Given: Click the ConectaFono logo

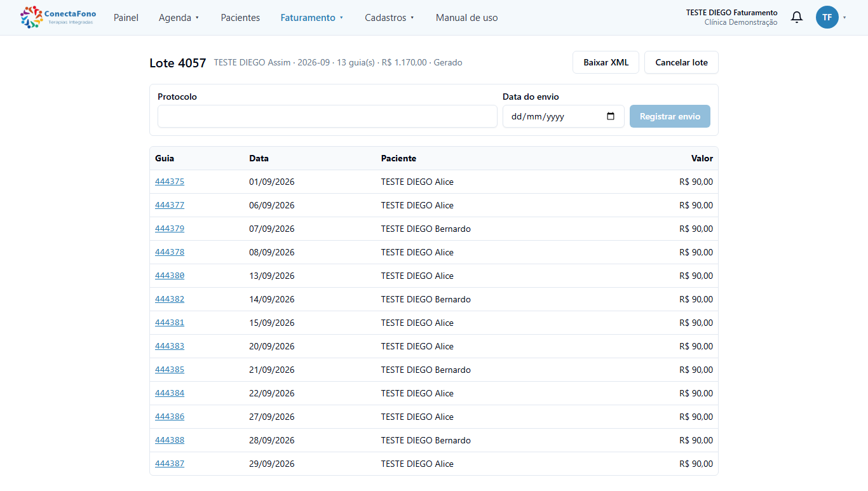Looking at the screenshot, I should tap(58, 17).
